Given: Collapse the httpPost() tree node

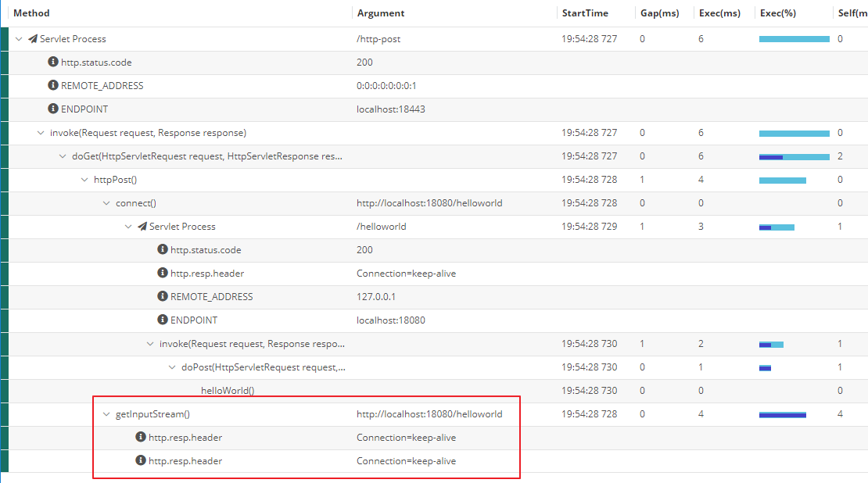Looking at the screenshot, I should click(84, 179).
